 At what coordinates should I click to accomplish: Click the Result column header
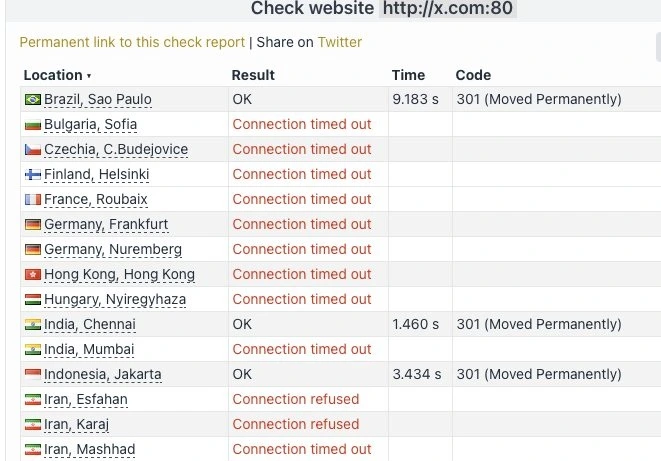pos(253,75)
